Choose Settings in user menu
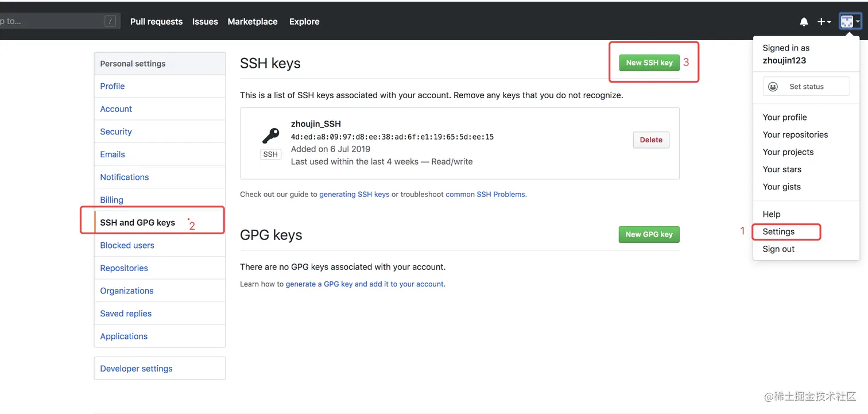868x414 pixels. [x=778, y=231]
